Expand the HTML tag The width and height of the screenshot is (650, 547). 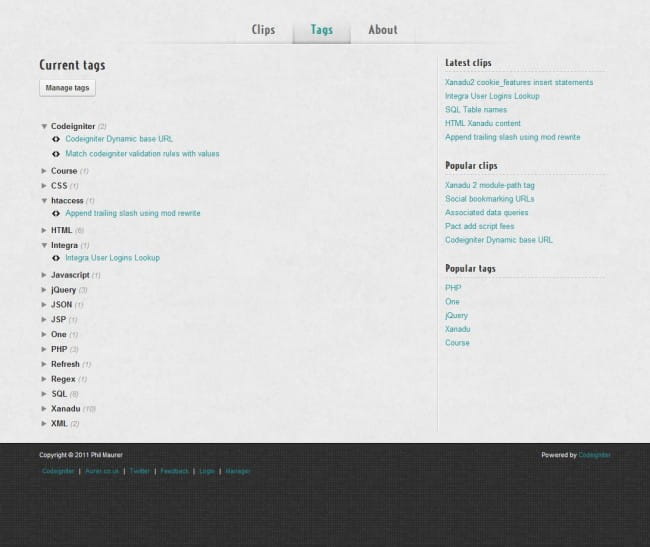[x=44, y=230]
